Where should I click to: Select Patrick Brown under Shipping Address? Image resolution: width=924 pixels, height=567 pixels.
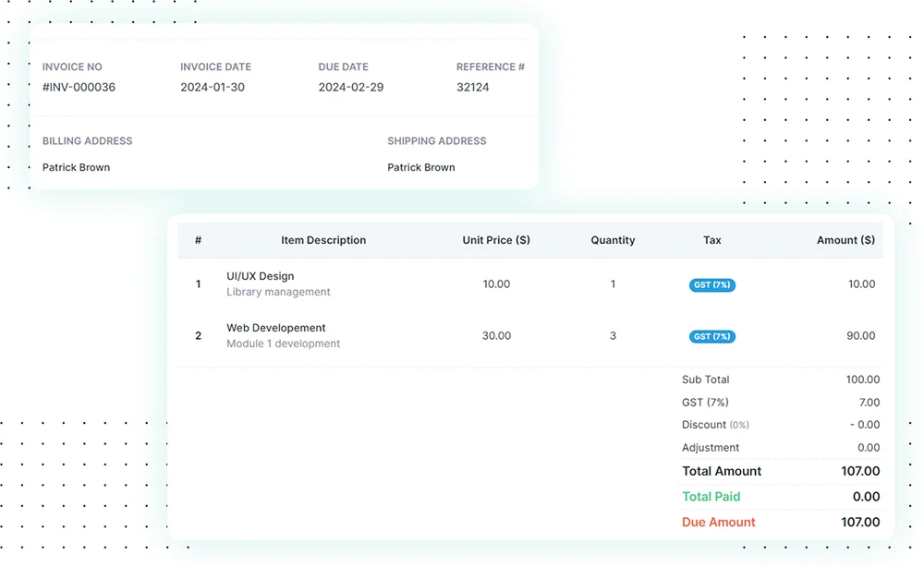click(x=420, y=167)
